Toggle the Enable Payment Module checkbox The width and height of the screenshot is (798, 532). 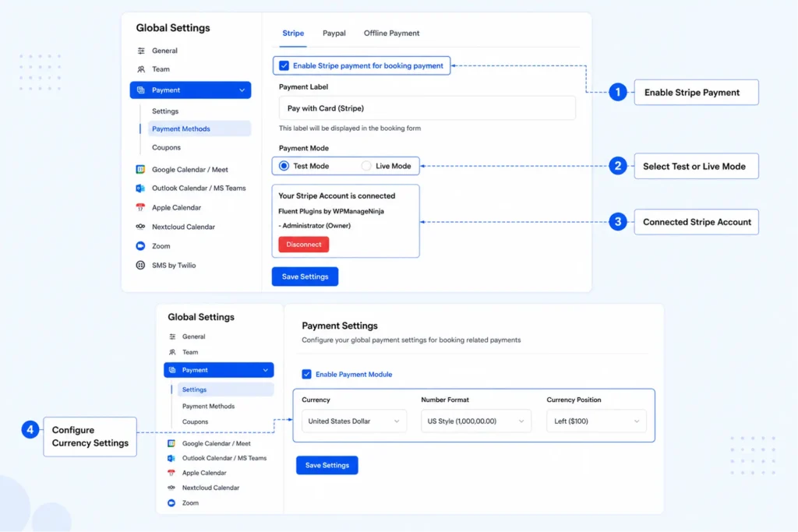(306, 375)
